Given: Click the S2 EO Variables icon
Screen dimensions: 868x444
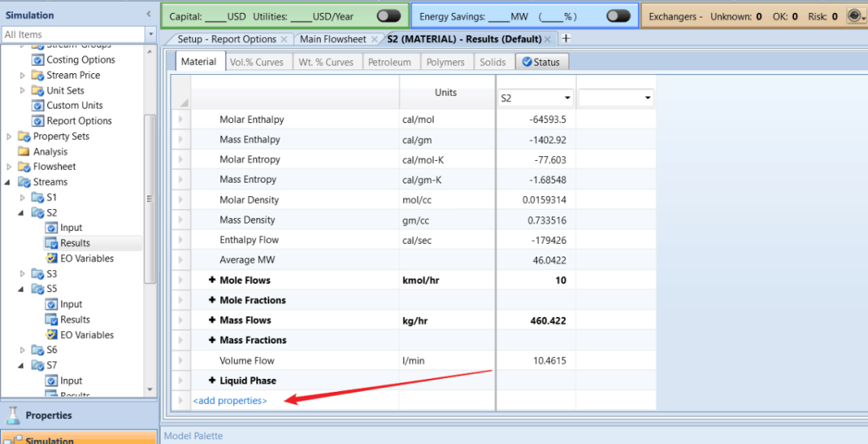Looking at the screenshot, I should (51, 258).
